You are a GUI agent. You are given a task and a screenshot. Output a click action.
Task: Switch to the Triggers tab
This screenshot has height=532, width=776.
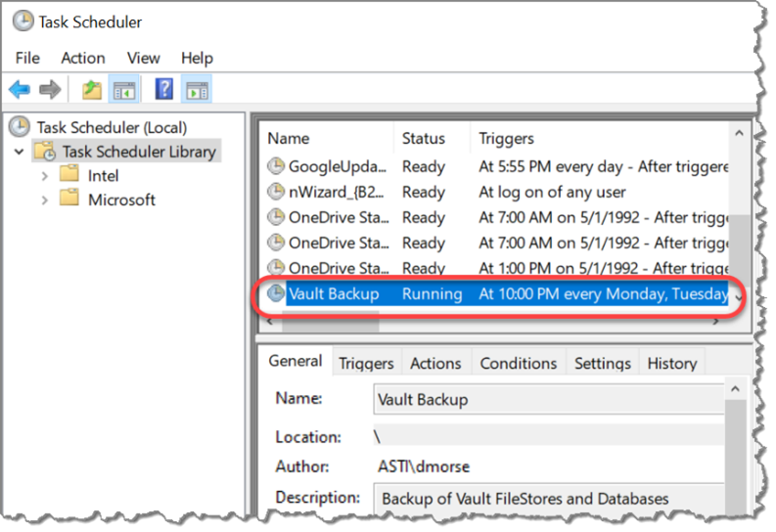click(366, 364)
